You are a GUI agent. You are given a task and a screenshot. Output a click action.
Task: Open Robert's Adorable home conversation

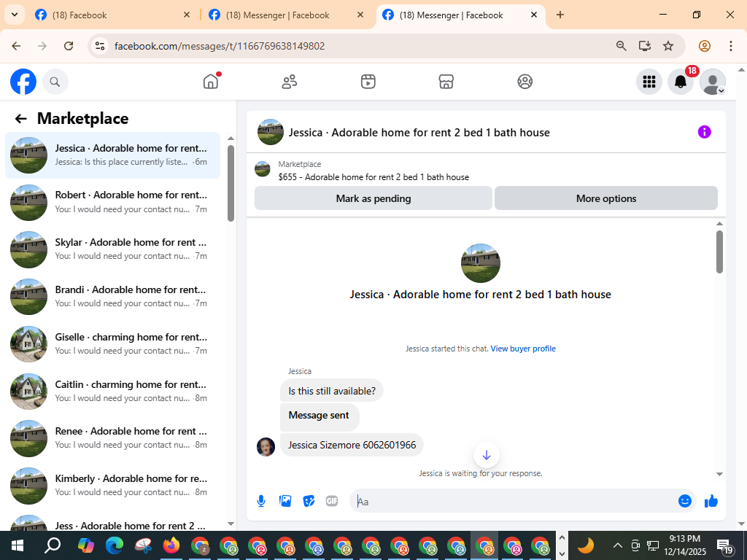(113, 203)
